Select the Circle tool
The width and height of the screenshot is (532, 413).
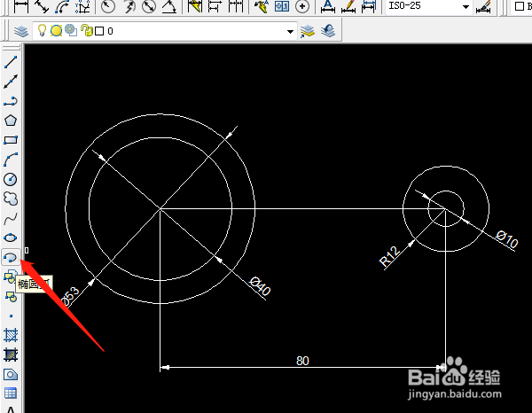point(11,179)
